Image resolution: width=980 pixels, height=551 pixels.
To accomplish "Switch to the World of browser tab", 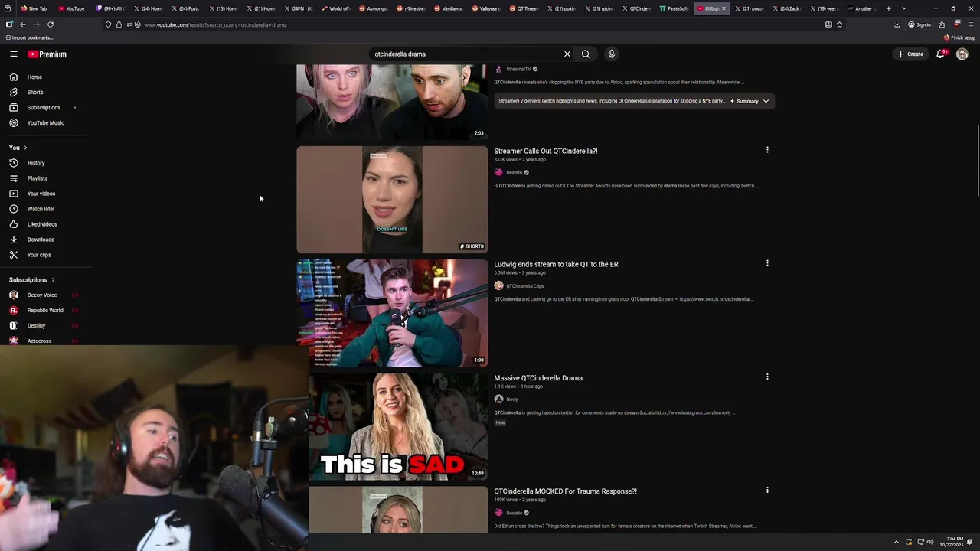I will (335, 8).
